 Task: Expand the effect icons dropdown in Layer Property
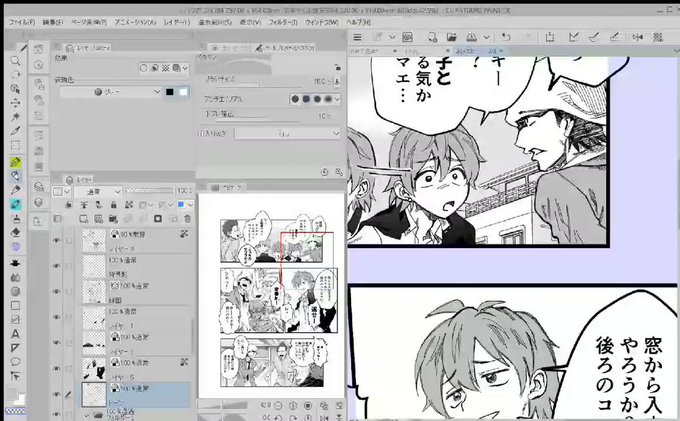point(185,68)
